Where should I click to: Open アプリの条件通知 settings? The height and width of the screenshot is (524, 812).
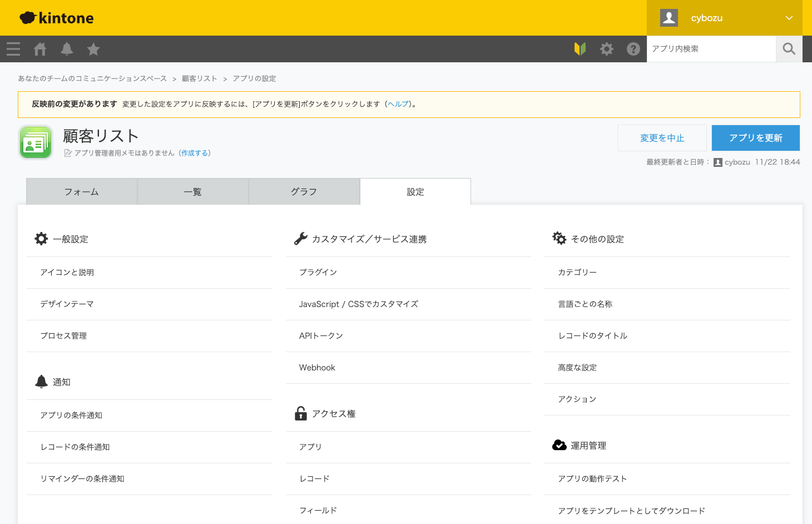pyautogui.click(x=150, y=416)
